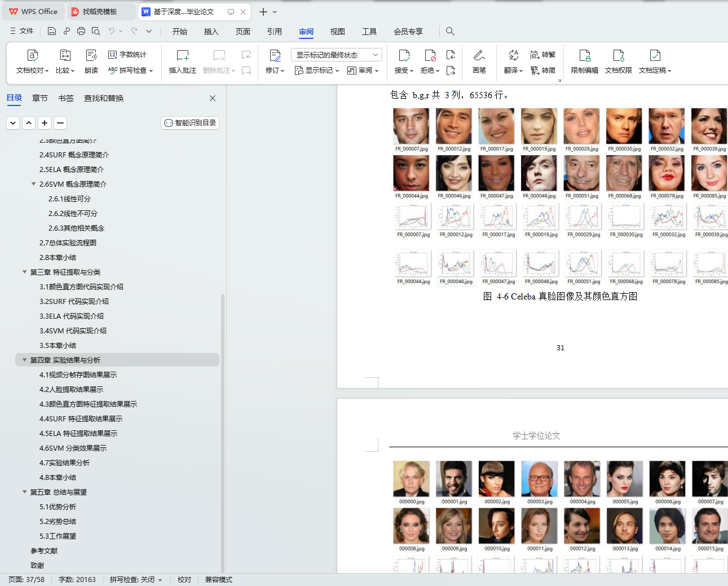The height and width of the screenshot is (586, 728).
Task: Open the 拼写检查 dropdown in the ribbon
Action: coord(130,71)
